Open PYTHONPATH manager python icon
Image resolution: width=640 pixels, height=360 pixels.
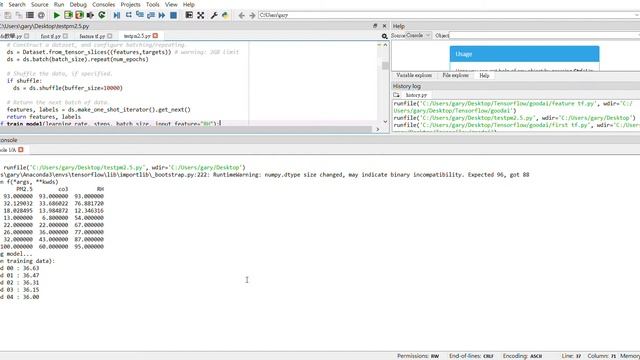(225, 15)
